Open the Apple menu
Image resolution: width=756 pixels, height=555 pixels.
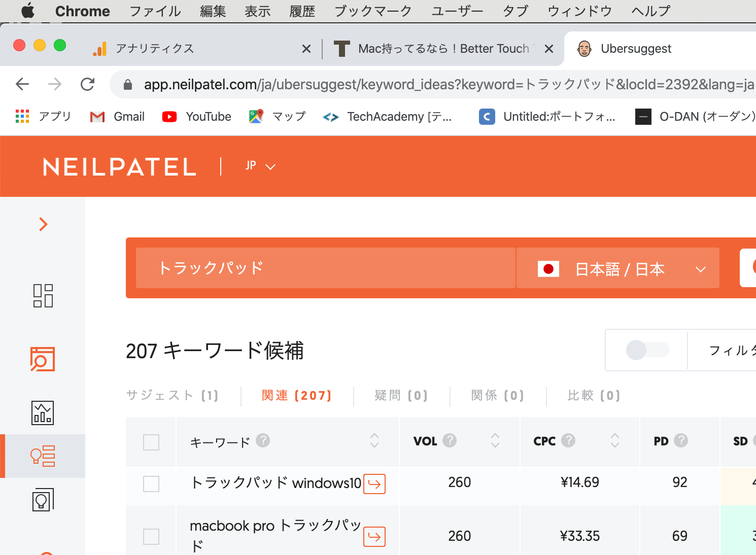point(28,11)
